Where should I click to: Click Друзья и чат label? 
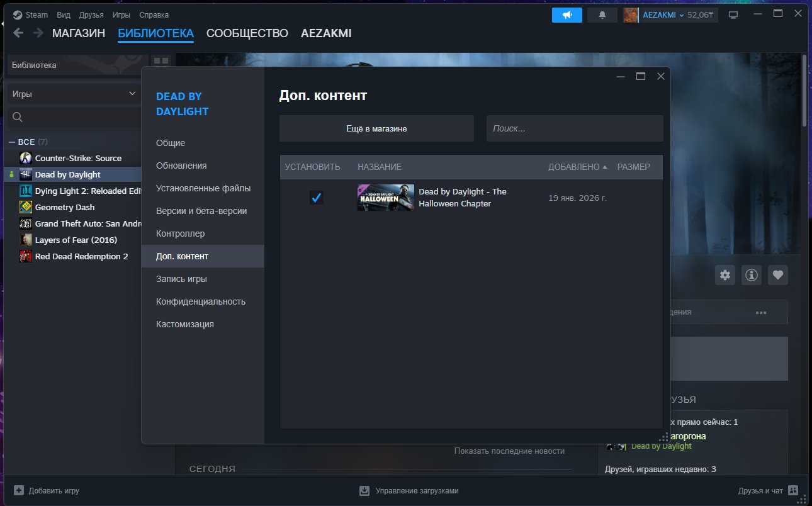click(x=760, y=490)
